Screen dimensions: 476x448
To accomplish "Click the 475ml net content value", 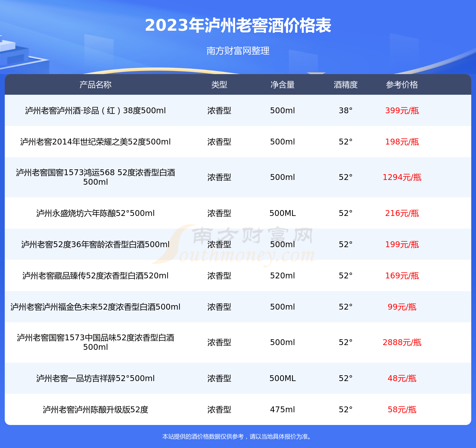I will pos(282,409).
